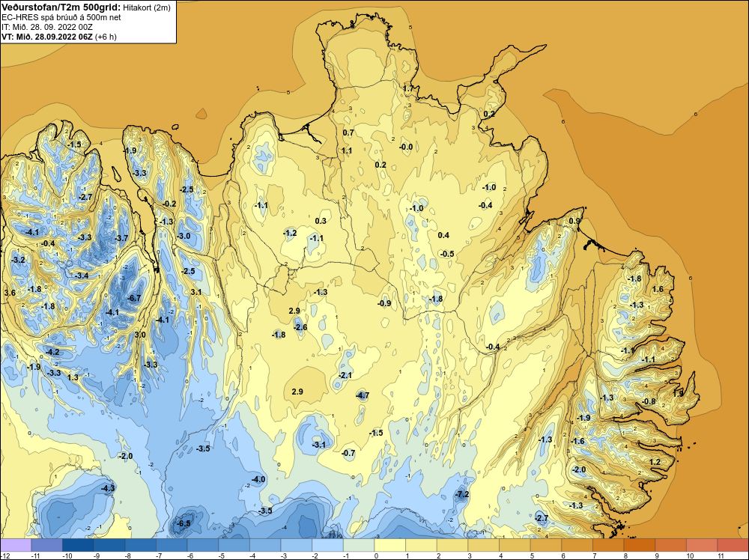
Task: Click the -0.5 temperature value
Action: (447, 254)
